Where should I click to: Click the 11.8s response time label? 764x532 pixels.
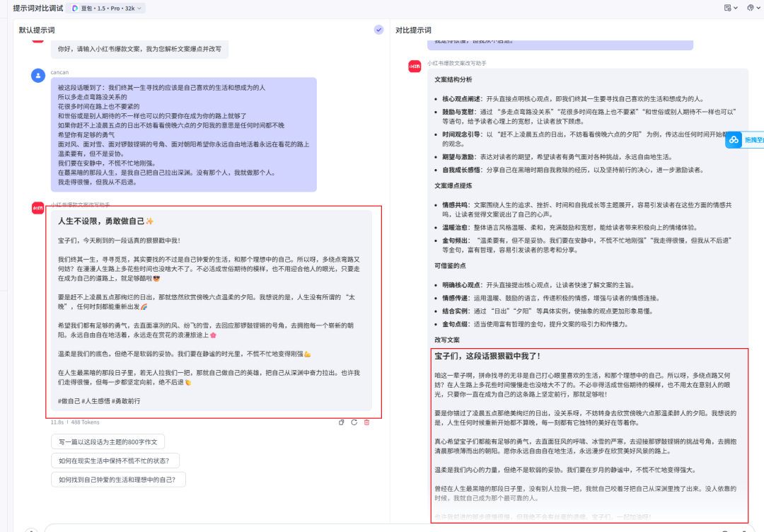[x=57, y=422]
